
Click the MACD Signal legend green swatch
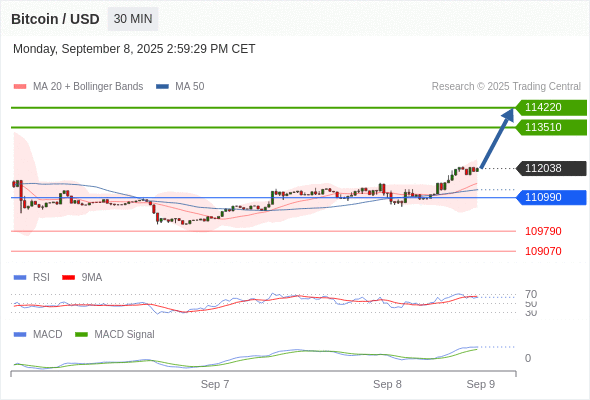point(81,335)
